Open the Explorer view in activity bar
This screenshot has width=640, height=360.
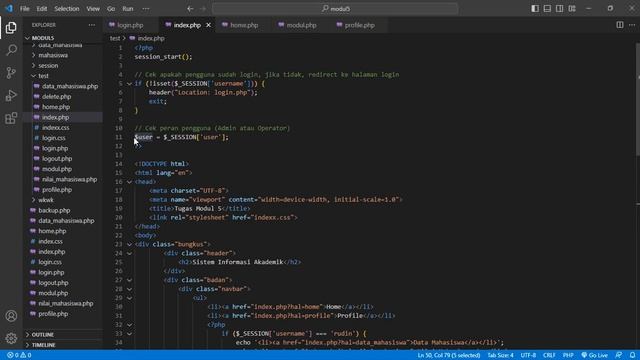click(11, 28)
